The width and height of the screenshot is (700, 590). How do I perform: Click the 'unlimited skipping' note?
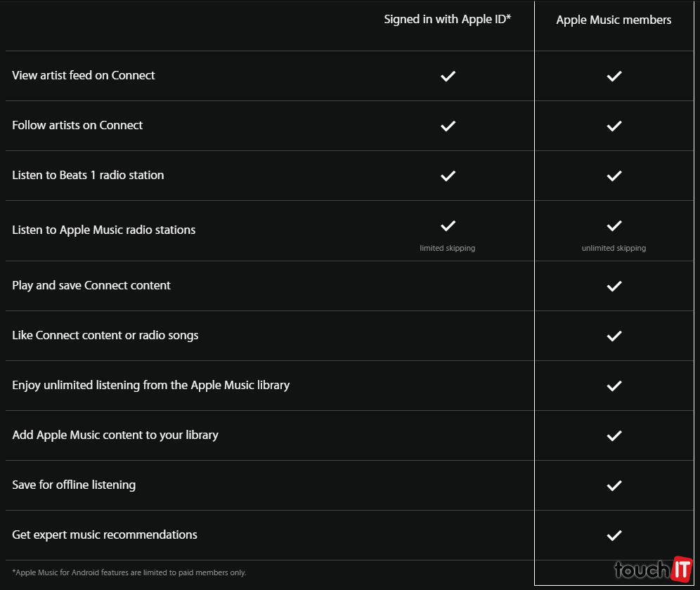[614, 249]
